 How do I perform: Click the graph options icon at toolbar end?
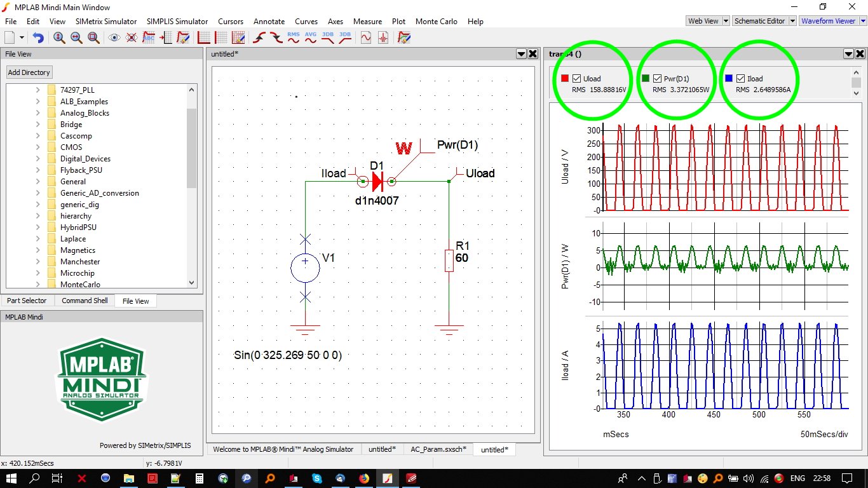point(404,38)
